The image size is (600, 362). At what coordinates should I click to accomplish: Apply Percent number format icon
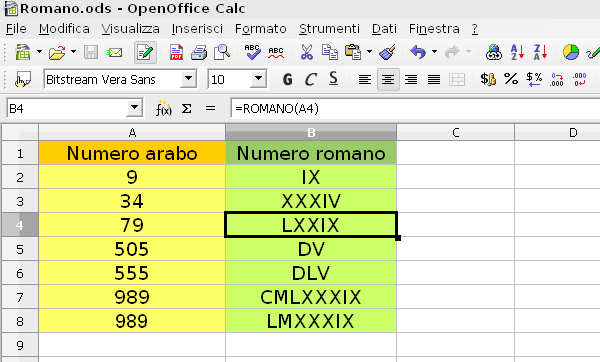pyautogui.click(x=511, y=79)
